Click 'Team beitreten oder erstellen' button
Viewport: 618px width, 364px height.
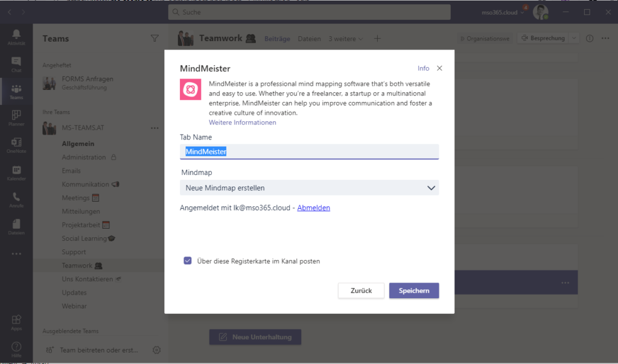(x=92, y=350)
